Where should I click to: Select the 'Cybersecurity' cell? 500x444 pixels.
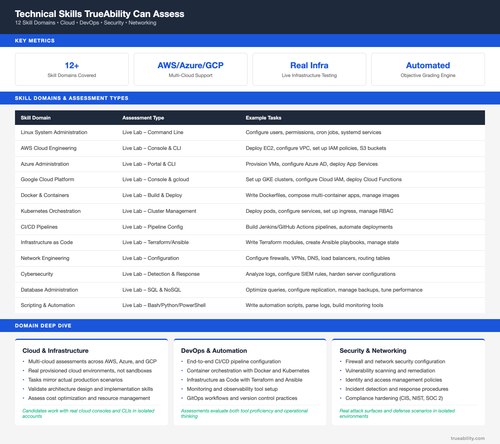coord(37,274)
